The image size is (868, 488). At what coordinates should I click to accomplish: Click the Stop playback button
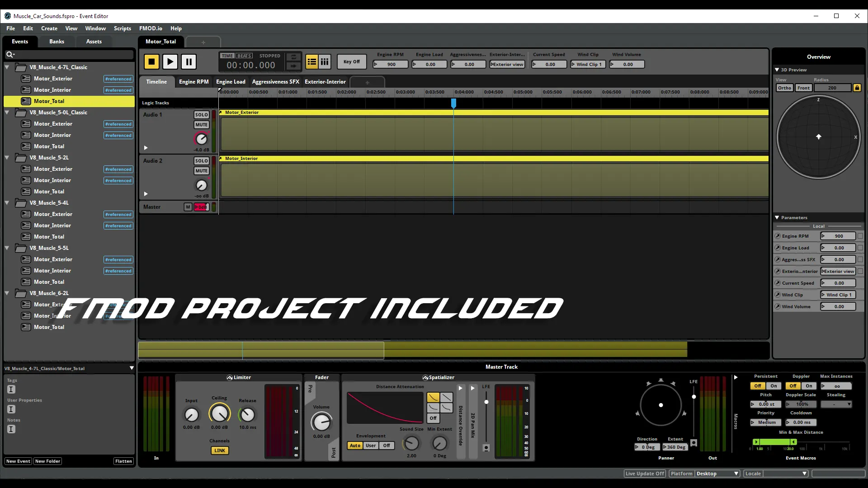pos(151,61)
